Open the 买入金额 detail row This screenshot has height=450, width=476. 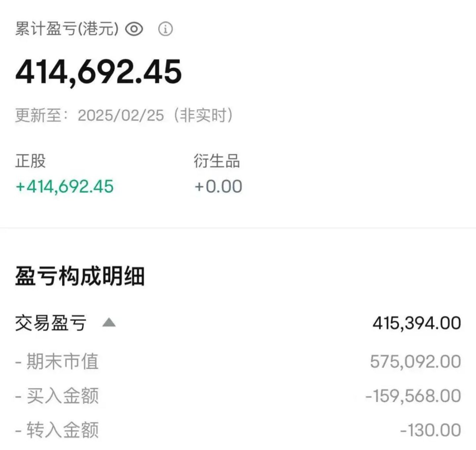(62, 396)
